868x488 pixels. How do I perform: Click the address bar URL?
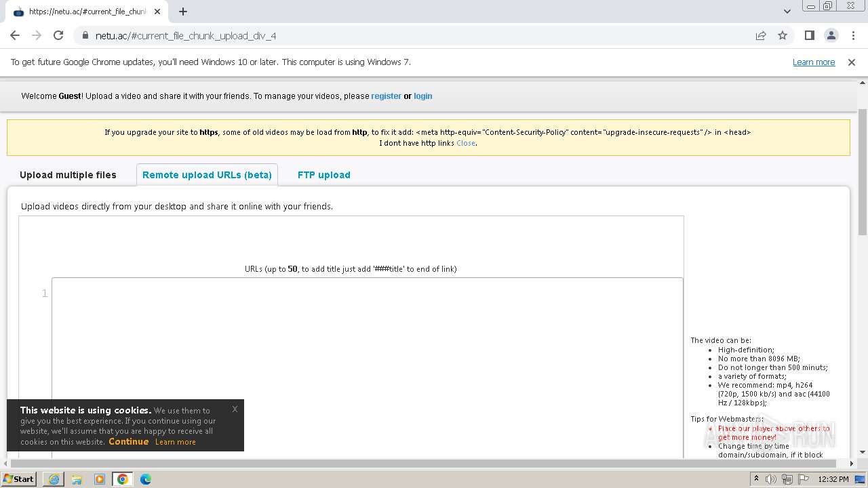tap(186, 36)
